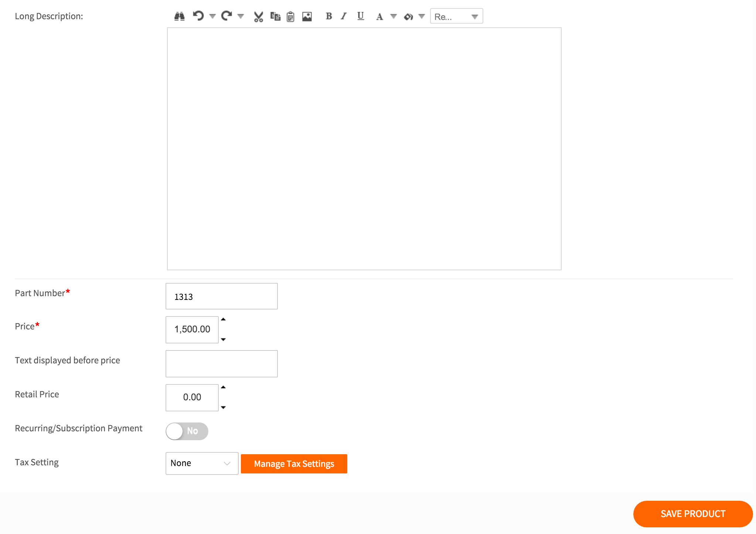
Task: Click the Text displayed before price field
Action: (x=222, y=364)
